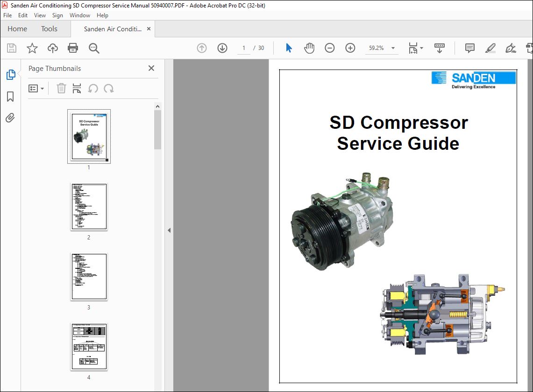Open the Edit menu
Screen dimensions: 533x392
23,15
